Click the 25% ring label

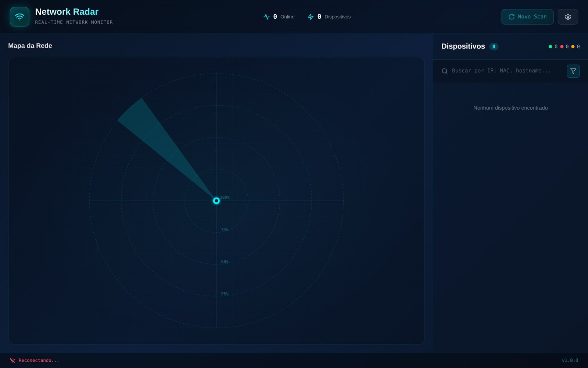(x=225, y=294)
